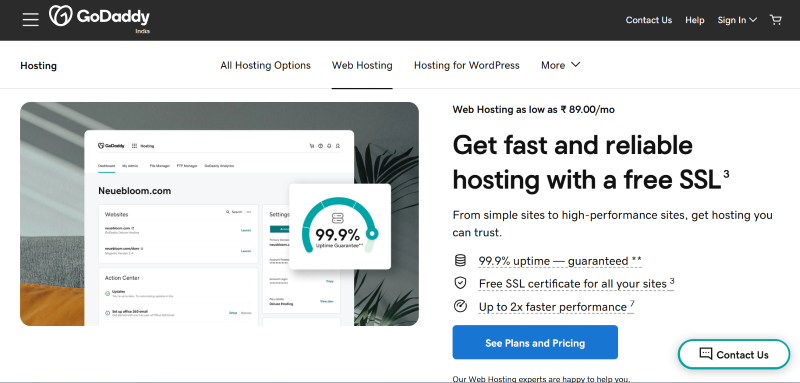Open the Help link
The width and height of the screenshot is (800, 383).
point(694,20)
